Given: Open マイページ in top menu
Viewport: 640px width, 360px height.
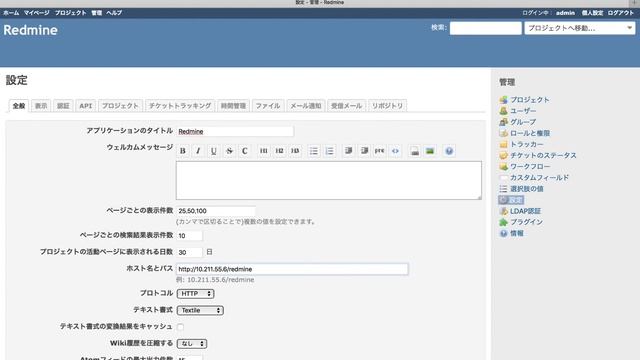Looking at the screenshot, I should (x=36, y=13).
